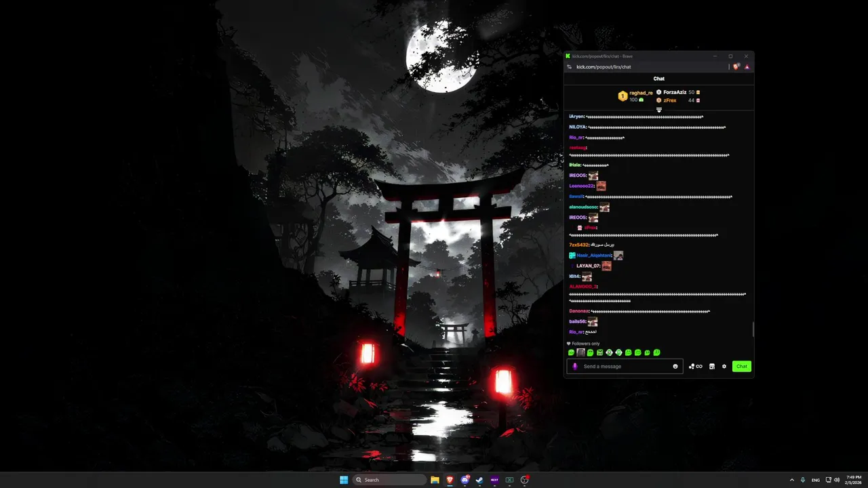
Task: Click username NILOYA in chat
Action: click(578, 127)
